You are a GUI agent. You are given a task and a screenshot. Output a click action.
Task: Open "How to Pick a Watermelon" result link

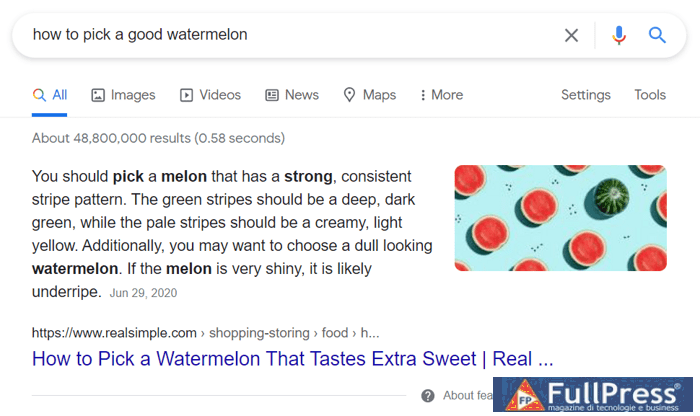click(x=292, y=358)
